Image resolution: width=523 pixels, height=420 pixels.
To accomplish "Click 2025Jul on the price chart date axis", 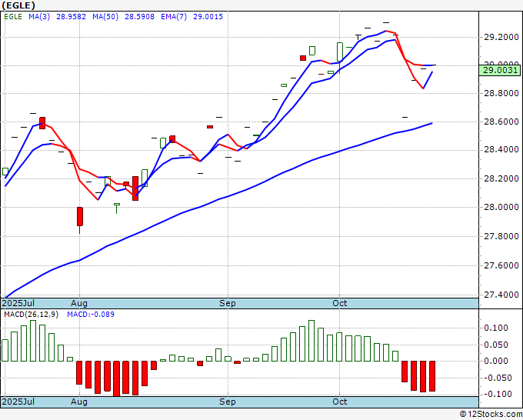I will pyautogui.click(x=18, y=303).
